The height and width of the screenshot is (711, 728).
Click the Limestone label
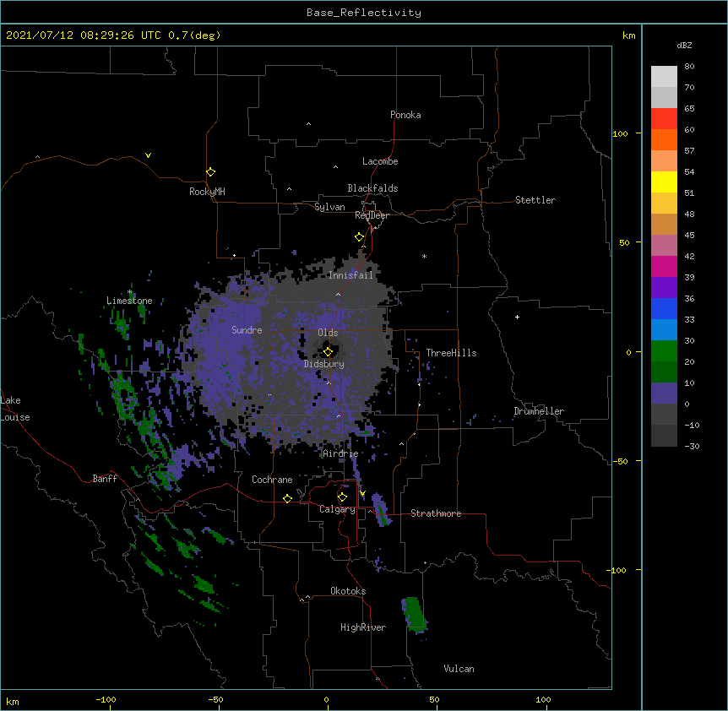point(129,301)
